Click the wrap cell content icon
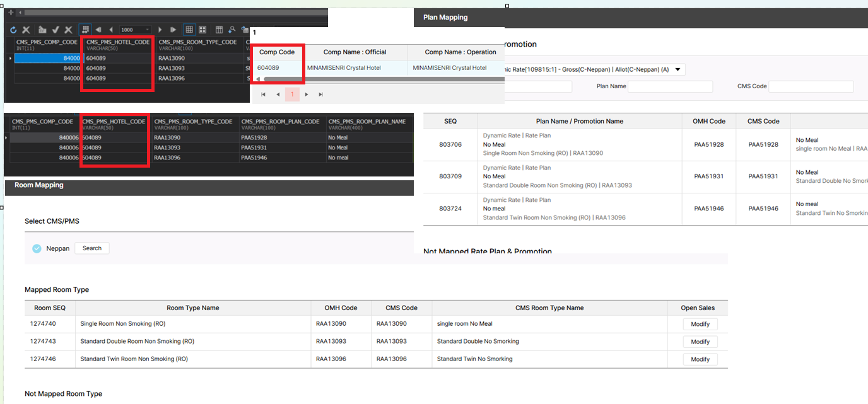The height and width of the screenshot is (404, 868). coord(85,30)
